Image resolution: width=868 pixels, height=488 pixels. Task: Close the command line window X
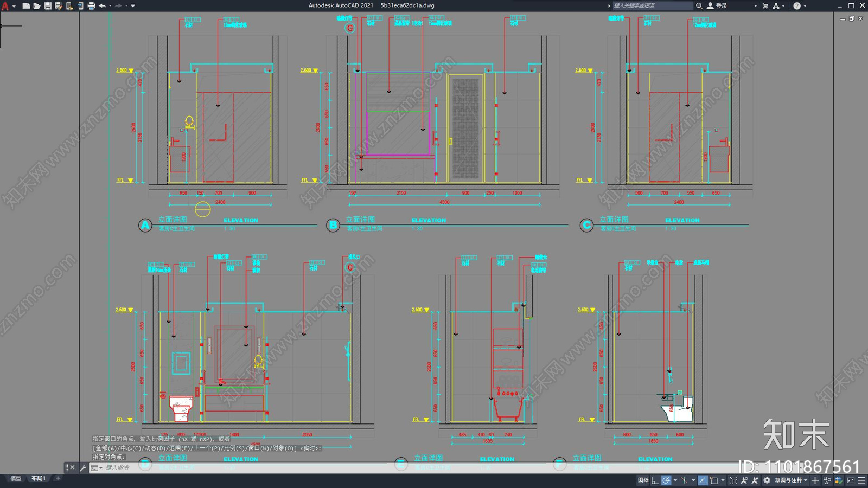(x=72, y=467)
